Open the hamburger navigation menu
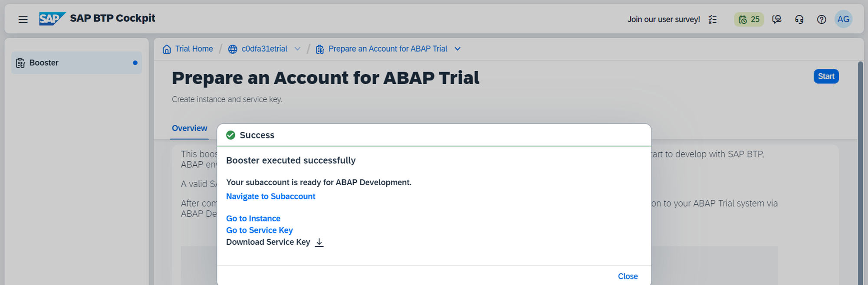The height and width of the screenshot is (285, 868). tap(23, 20)
